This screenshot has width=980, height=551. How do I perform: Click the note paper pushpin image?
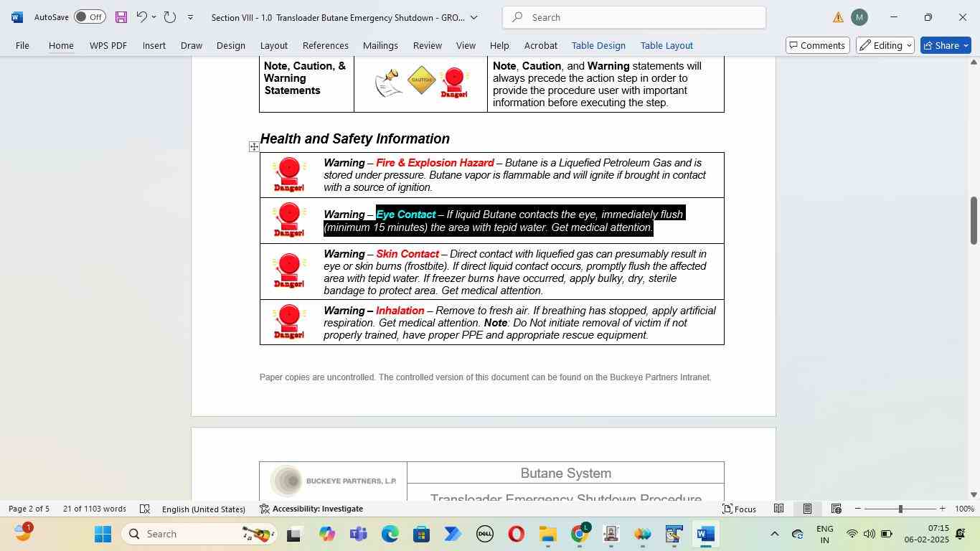[388, 83]
